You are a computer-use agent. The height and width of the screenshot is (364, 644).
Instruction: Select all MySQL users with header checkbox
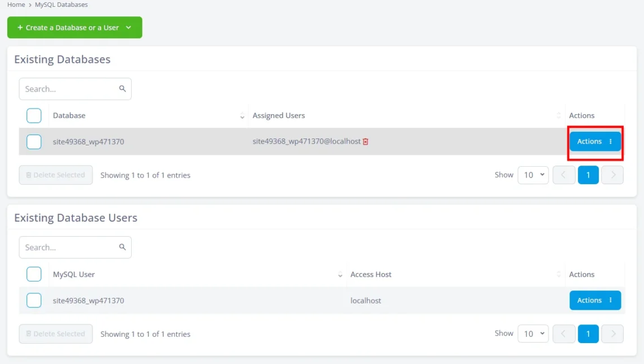tap(34, 275)
